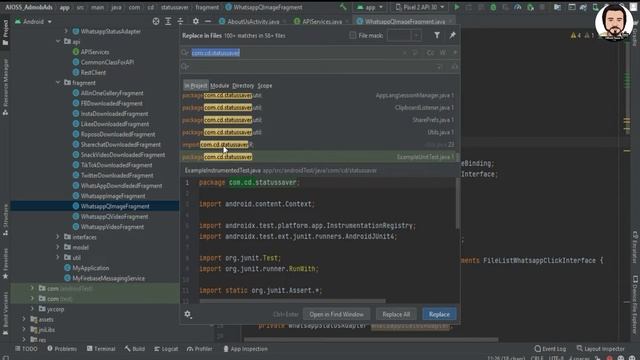Image resolution: width=640 pixels, height=360 pixels.
Task: Select In Project scope tab
Action: (196, 86)
